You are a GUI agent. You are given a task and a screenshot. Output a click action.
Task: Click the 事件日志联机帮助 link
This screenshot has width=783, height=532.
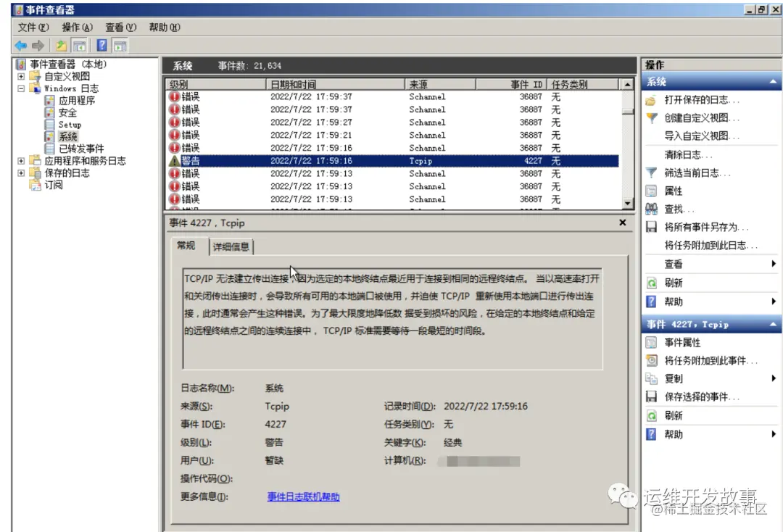tap(304, 496)
